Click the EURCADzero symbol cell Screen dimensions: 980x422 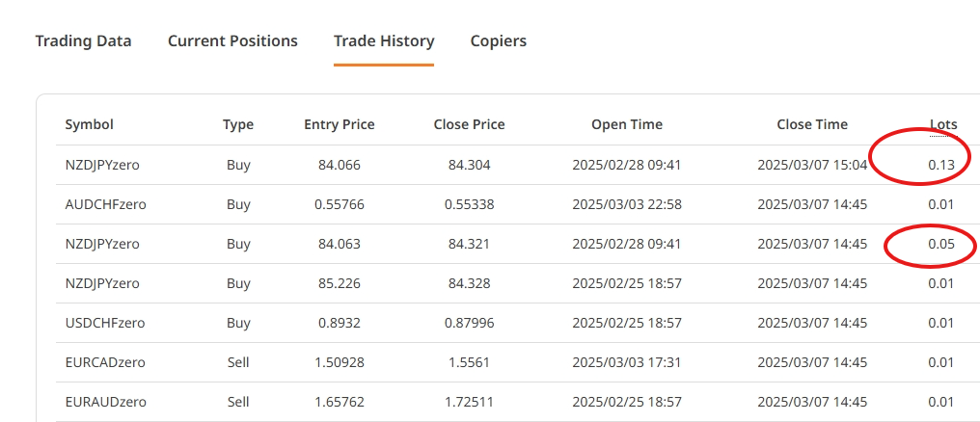coord(104,362)
